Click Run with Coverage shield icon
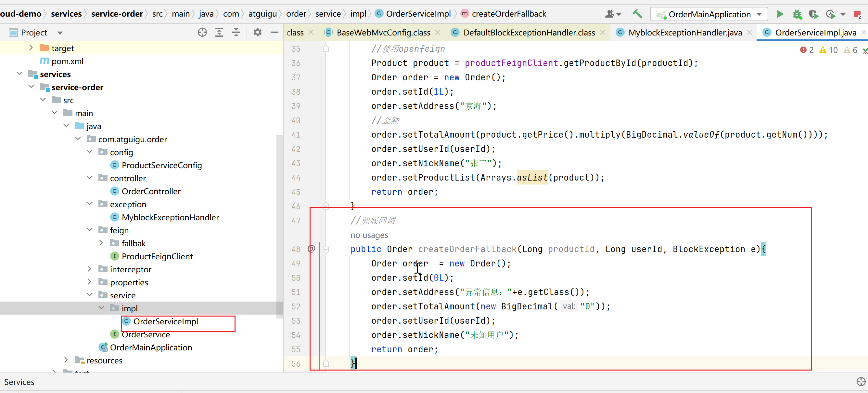 coord(813,14)
